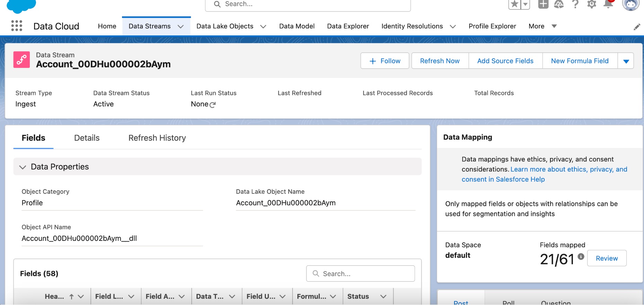Viewport: 644px width, 305px height.
Task: Open the Data Explorer nav item
Action: click(x=348, y=26)
